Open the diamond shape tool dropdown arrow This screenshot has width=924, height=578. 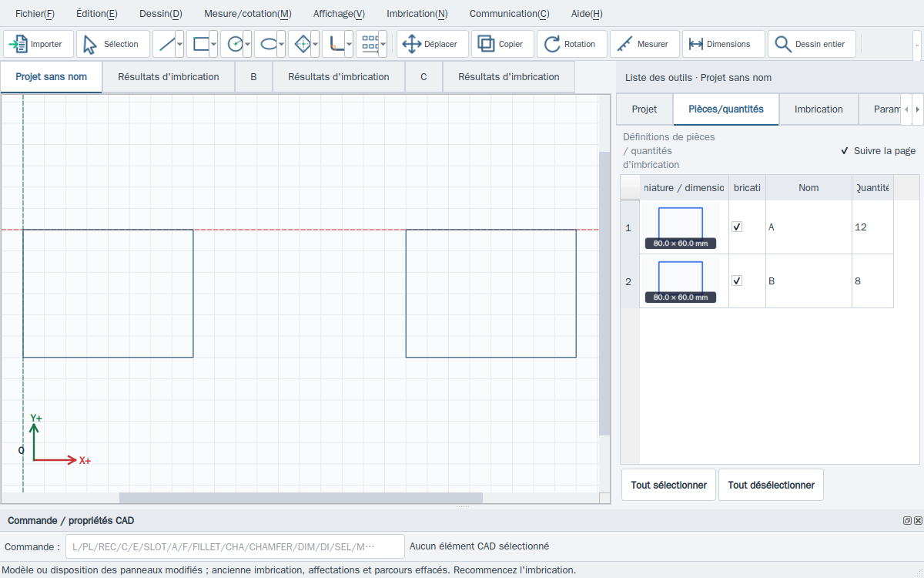(315, 44)
